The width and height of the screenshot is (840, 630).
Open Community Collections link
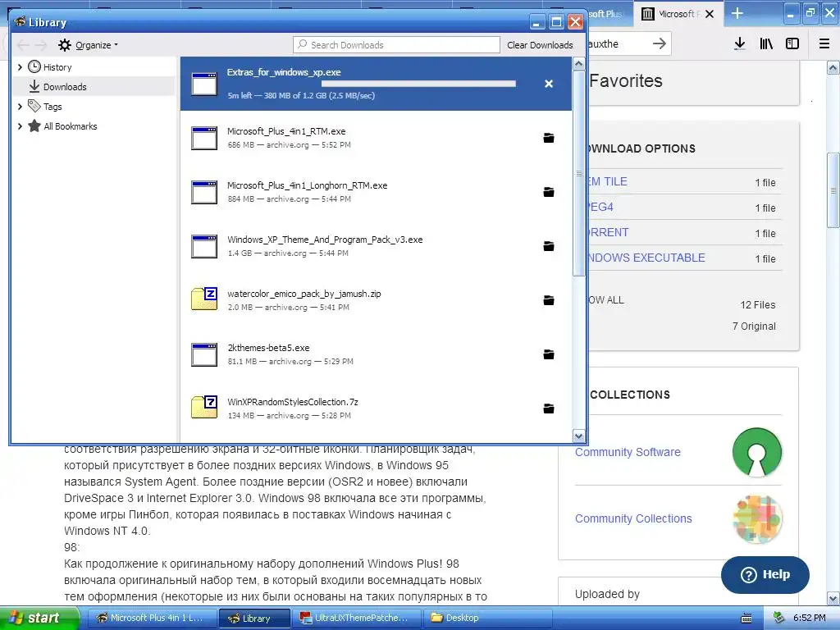(633, 518)
